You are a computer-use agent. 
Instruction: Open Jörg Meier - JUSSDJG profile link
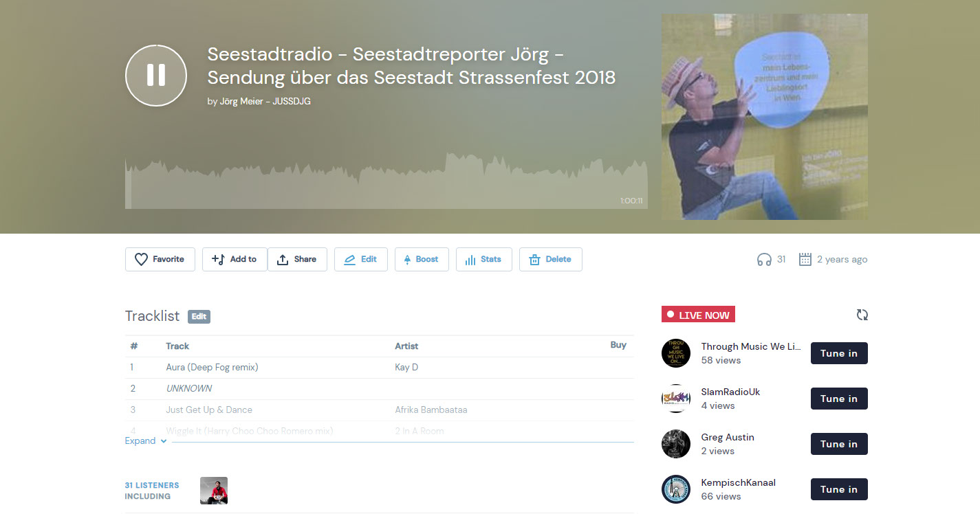point(265,101)
